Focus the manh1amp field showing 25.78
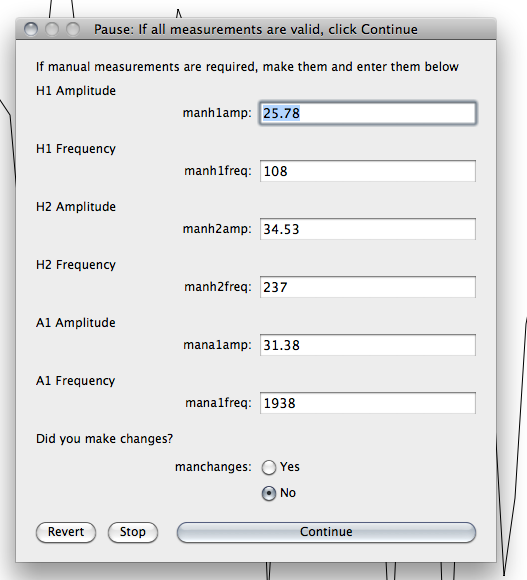Screen dimensions: 527x580 (368, 113)
